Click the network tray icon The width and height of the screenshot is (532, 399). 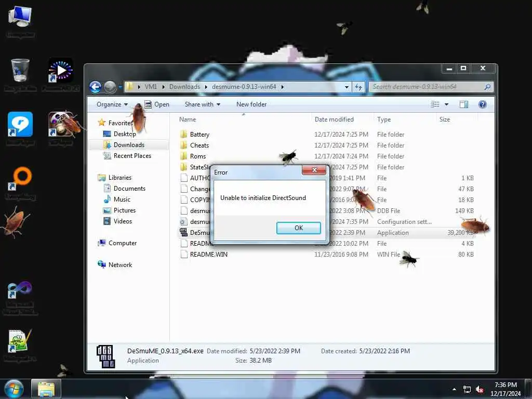(x=467, y=390)
